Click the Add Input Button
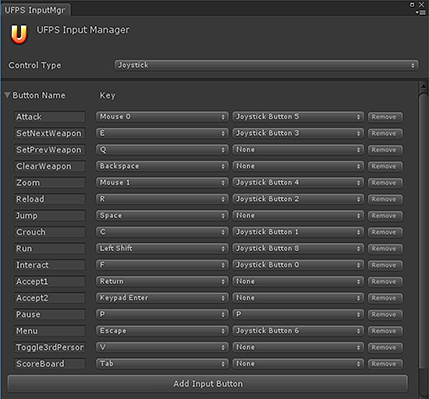Viewport: 429px width, 399px height. [x=208, y=384]
